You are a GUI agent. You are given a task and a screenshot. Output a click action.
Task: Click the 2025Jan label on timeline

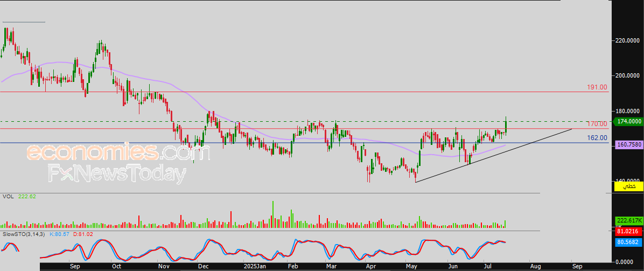point(255,267)
